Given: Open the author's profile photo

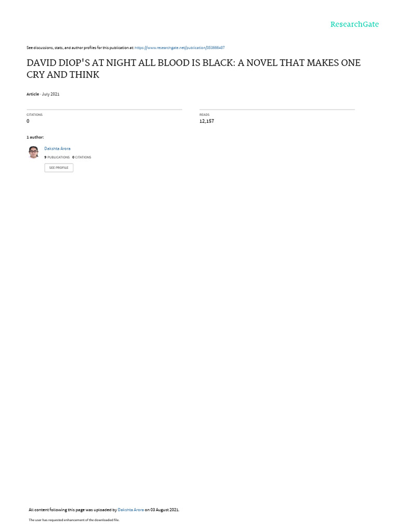Looking at the screenshot, I should tap(33, 152).
